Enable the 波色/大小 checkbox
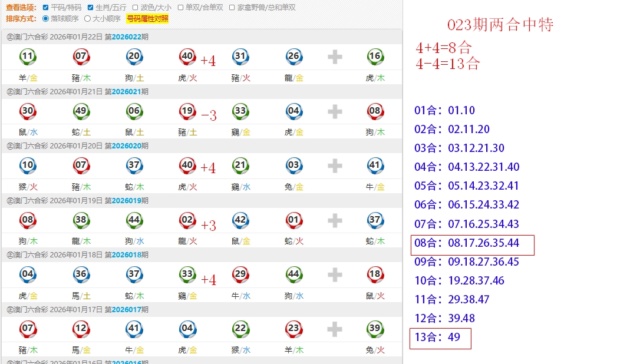630x364 pixels. click(136, 8)
